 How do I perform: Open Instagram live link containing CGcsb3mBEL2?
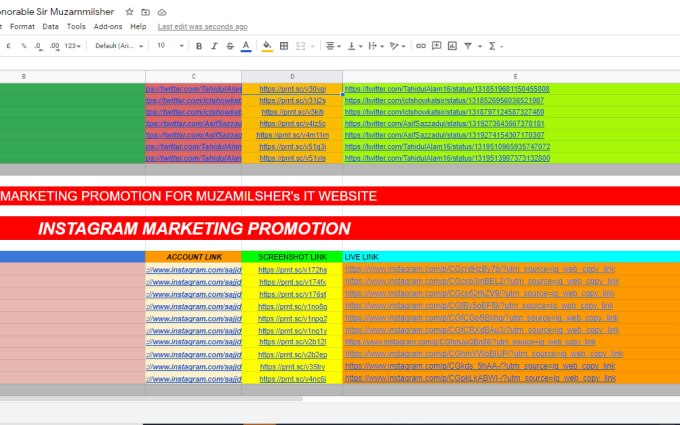click(x=482, y=281)
